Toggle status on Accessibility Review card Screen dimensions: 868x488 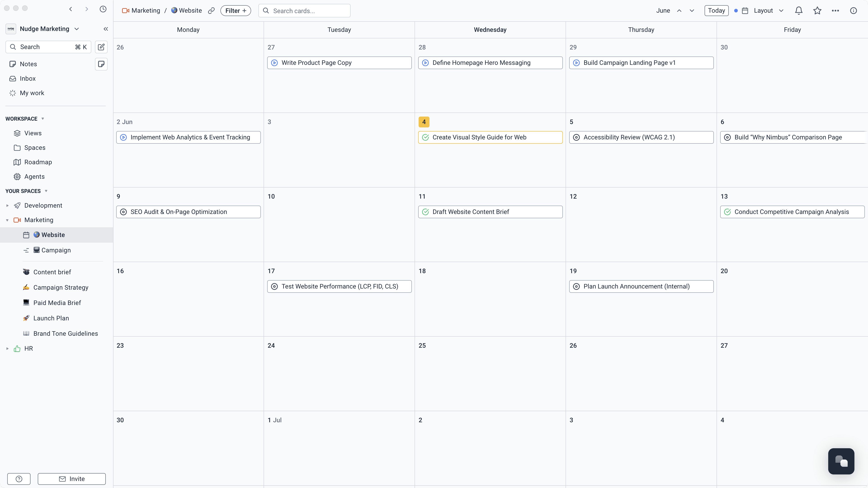pyautogui.click(x=577, y=137)
